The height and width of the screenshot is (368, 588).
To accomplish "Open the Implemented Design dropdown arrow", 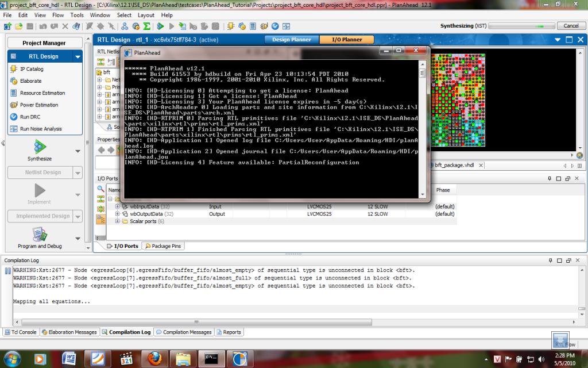I will (x=78, y=216).
